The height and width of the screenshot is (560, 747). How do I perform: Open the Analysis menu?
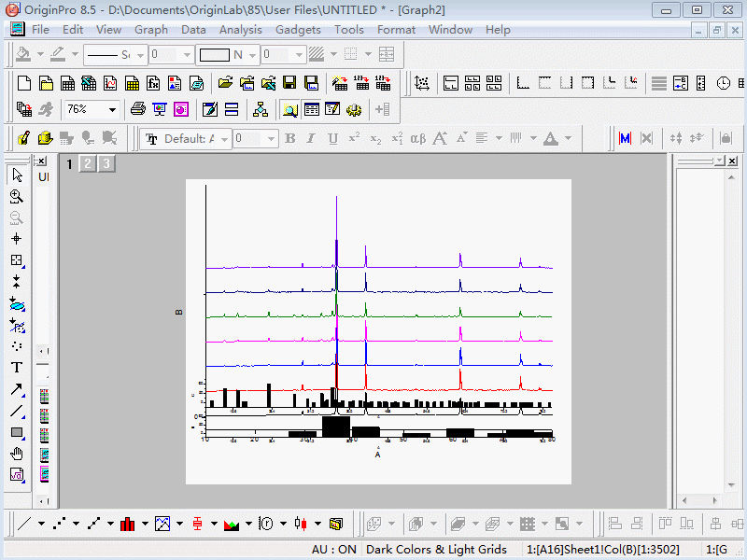point(240,30)
